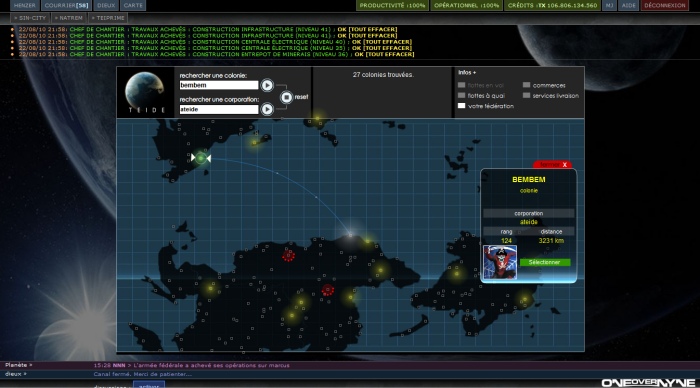The height and width of the screenshot is (388, 700).
Task: Click the Teide planet globe icon
Action: 145,89
